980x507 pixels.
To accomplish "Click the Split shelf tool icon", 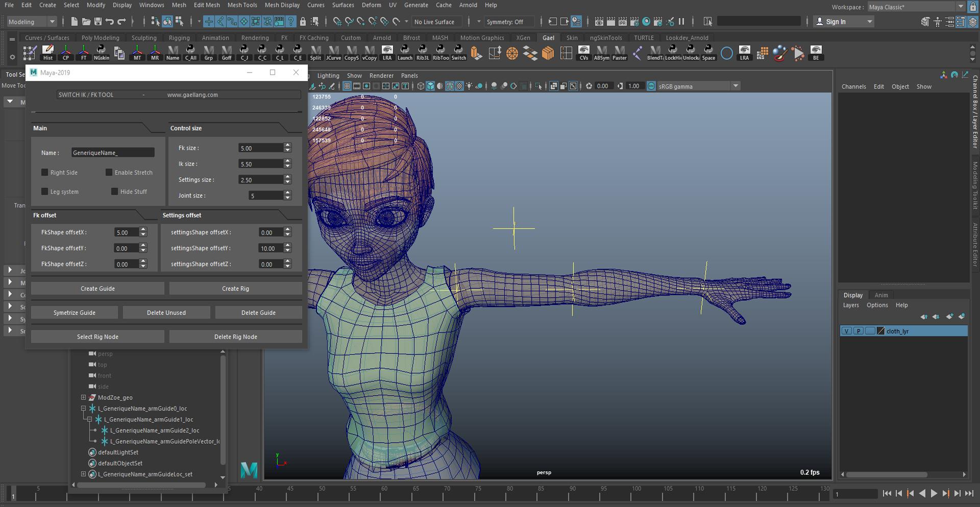I will [x=315, y=52].
